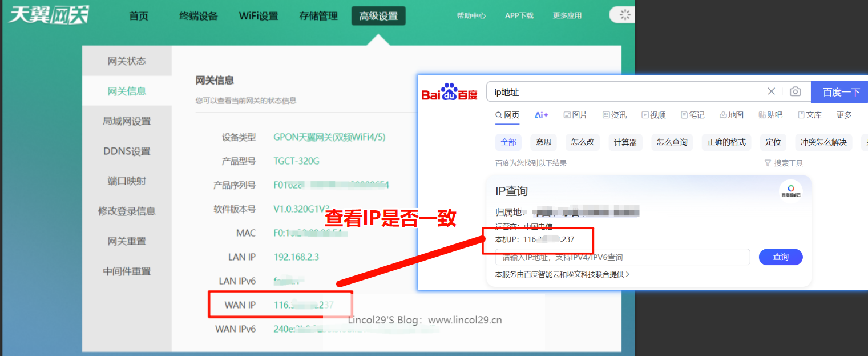Image resolution: width=868 pixels, height=356 pixels.
Task: Click the IP address query input field
Action: point(622,257)
